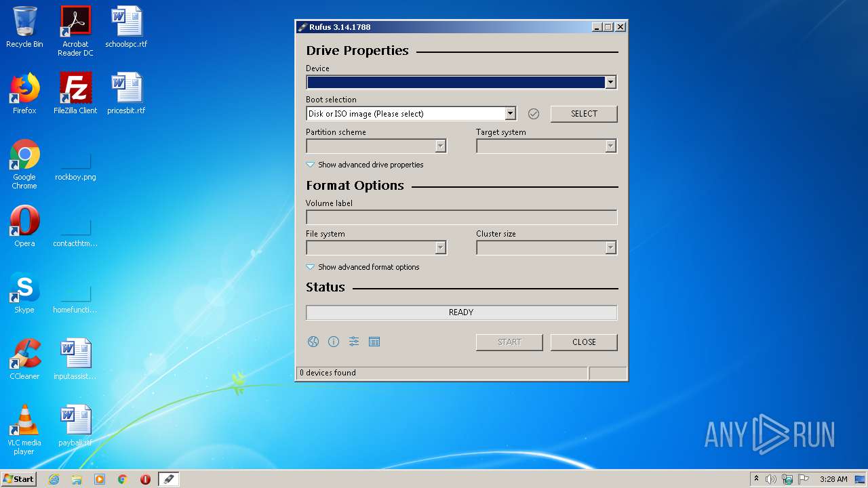The image size is (868, 488).
Task: Open media player taskbar icon
Action: coord(100,479)
